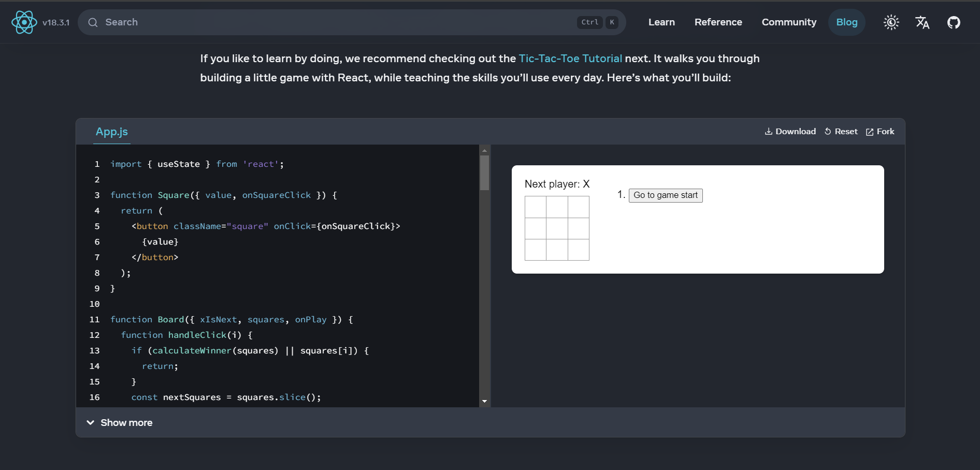Fork the sandbox to a new tab
Viewport: 980px width, 470px height.
pos(880,132)
